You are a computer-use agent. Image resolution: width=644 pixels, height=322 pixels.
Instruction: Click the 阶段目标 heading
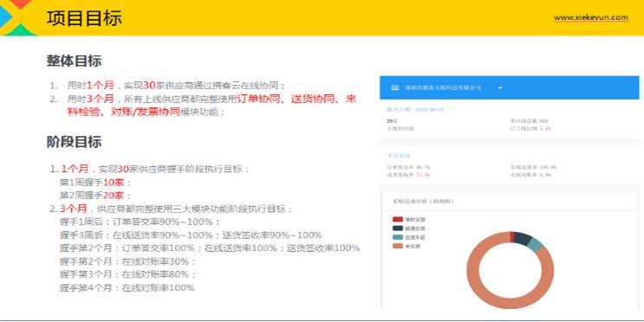tap(74, 142)
